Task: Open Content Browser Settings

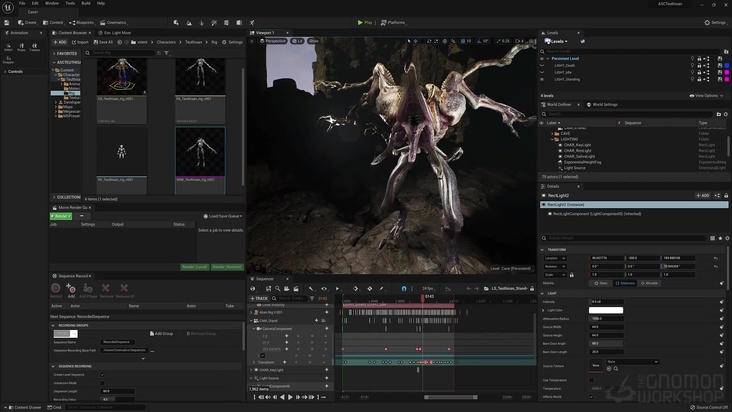Action: click(x=232, y=42)
